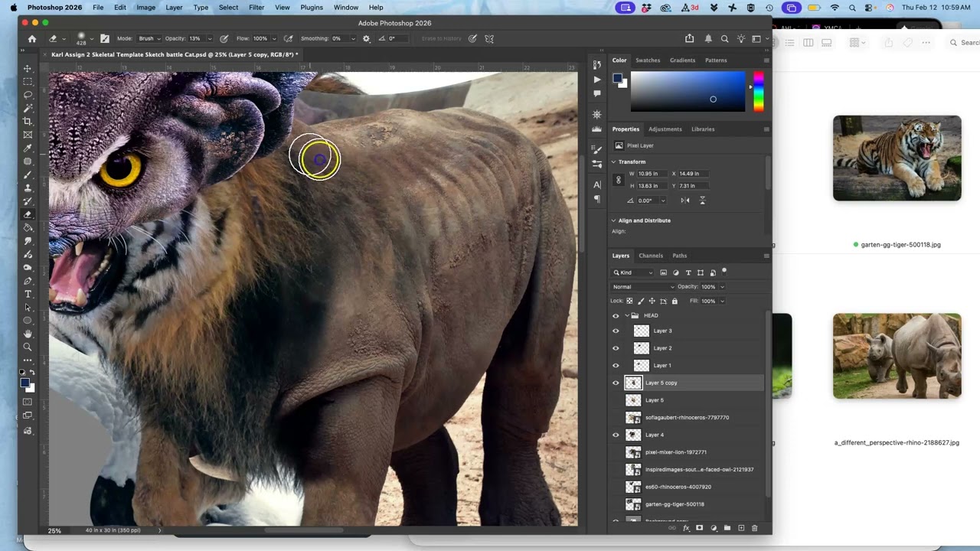Select the Type tool
This screenshot has height=551, width=980.
click(28, 294)
